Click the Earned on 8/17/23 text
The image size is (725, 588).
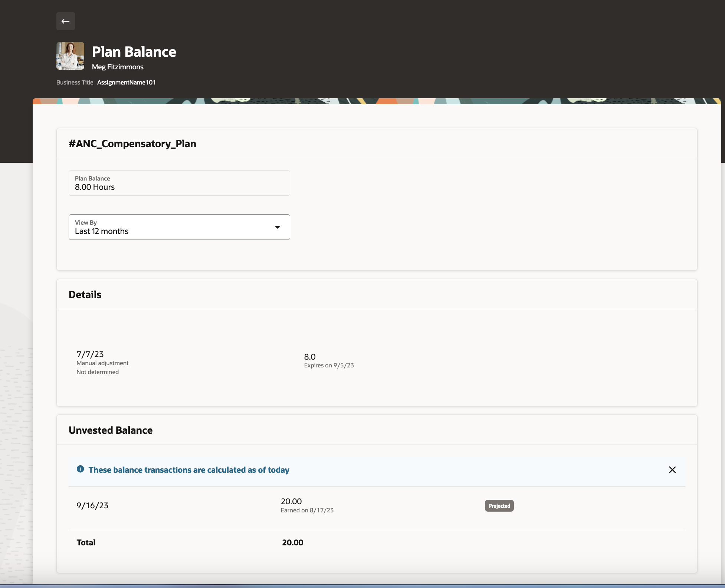[307, 511]
